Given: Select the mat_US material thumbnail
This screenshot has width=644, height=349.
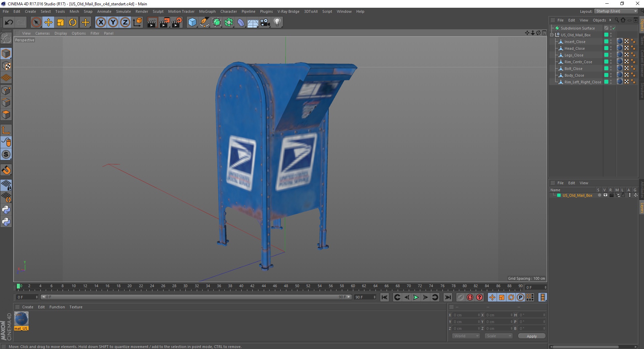Looking at the screenshot, I should [21, 319].
